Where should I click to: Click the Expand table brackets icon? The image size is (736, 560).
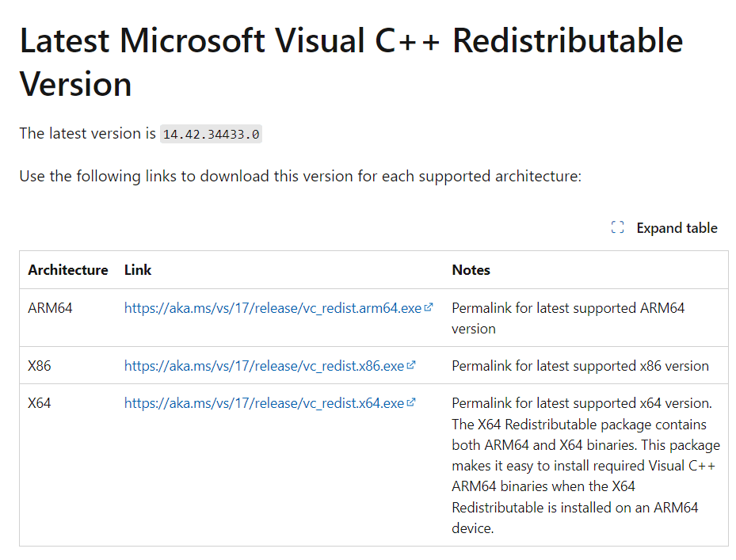[x=617, y=227]
